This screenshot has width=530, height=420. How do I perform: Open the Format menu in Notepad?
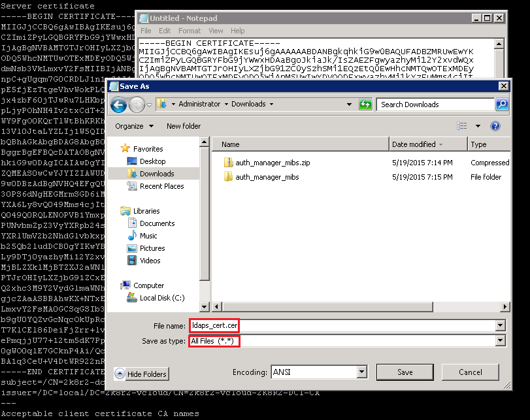190,31
